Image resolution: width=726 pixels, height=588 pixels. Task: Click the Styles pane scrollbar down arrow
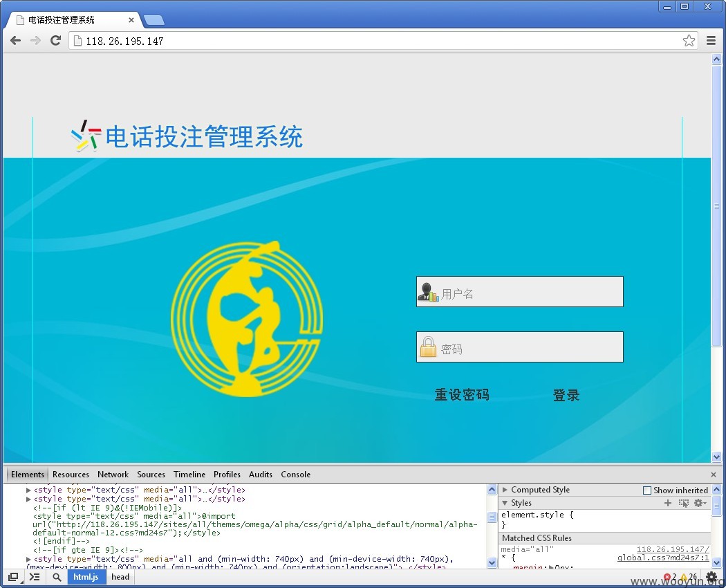click(x=716, y=562)
